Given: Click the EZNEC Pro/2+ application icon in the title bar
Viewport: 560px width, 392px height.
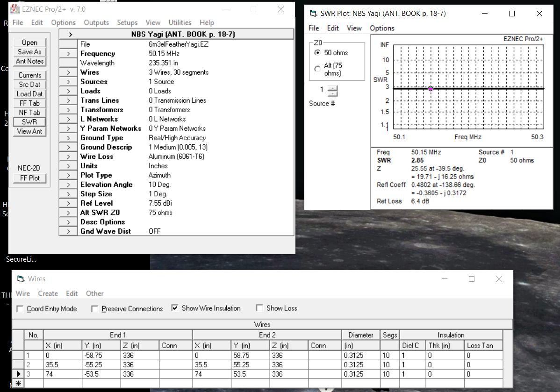Looking at the screenshot, I should 16,8.
